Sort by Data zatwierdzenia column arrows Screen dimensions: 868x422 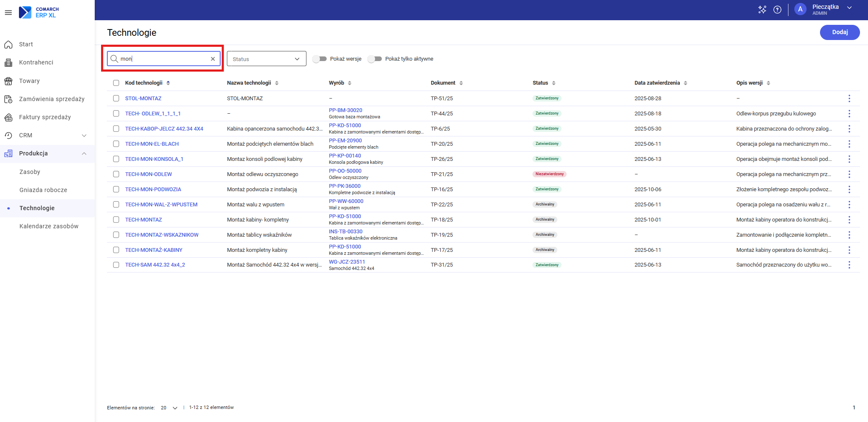(685, 83)
